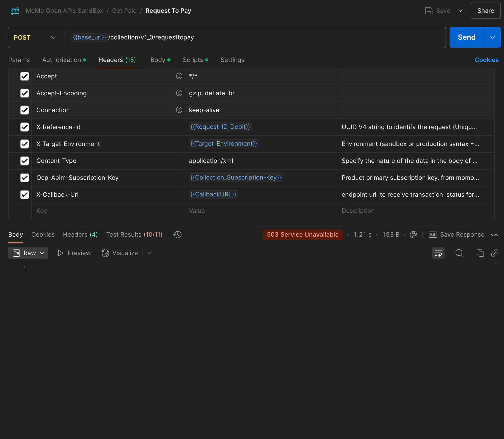Screen dimensions: 504x439
Task: Expand the Save options arrow
Action: point(460,11)
